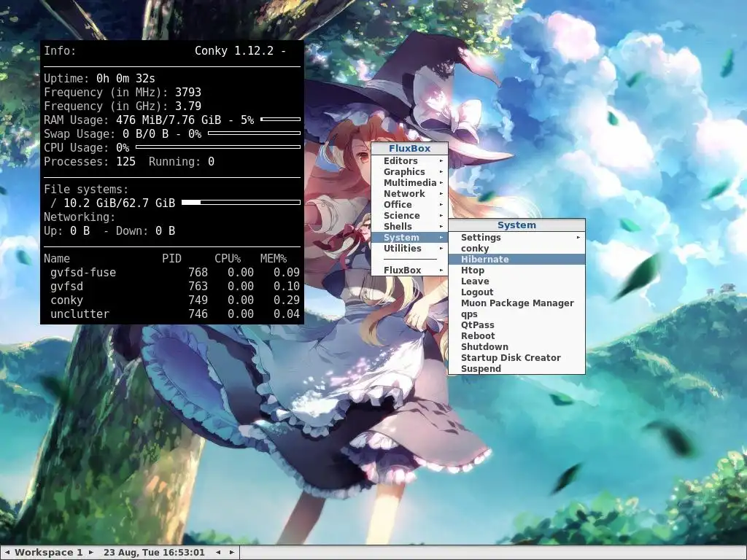Click the System submenu title bar
The height and width of the screenshot is (560, 747).
pyautogui.click(x=516, y=225)
